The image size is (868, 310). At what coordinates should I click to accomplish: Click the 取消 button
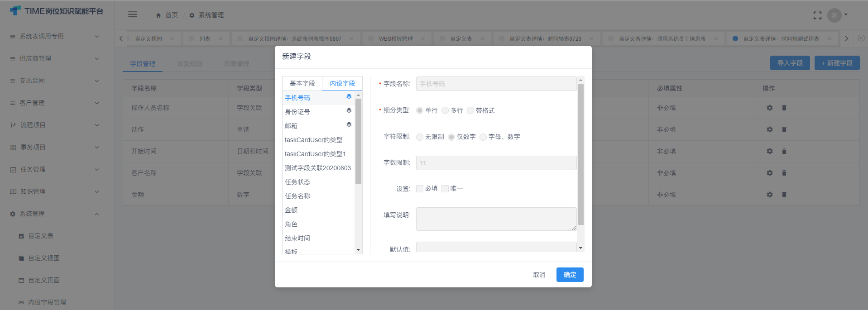539,275
